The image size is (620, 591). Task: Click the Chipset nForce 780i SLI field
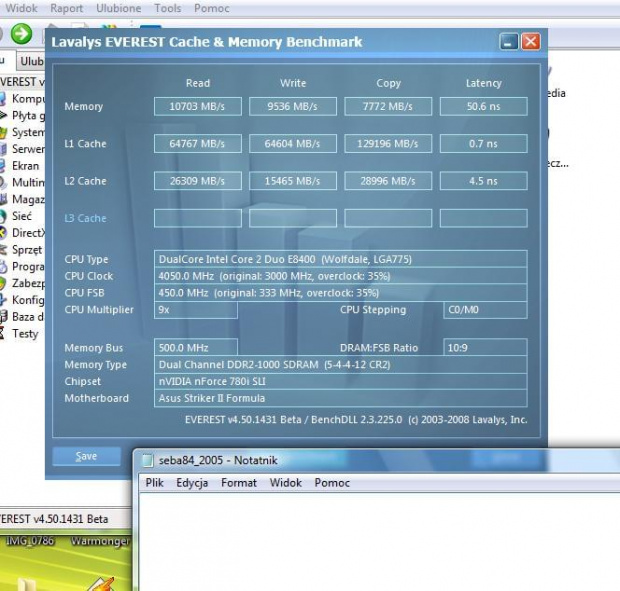[340, 381]
